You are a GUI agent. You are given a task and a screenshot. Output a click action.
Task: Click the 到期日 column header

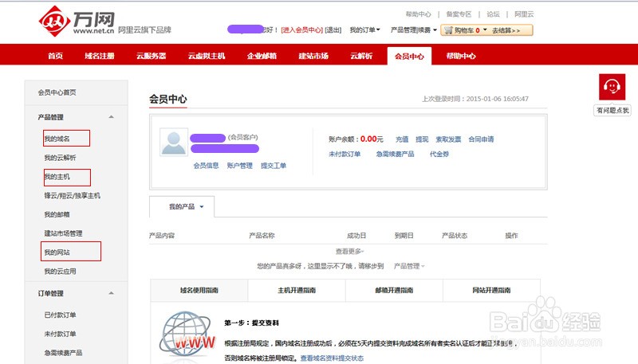click(404, 235)
